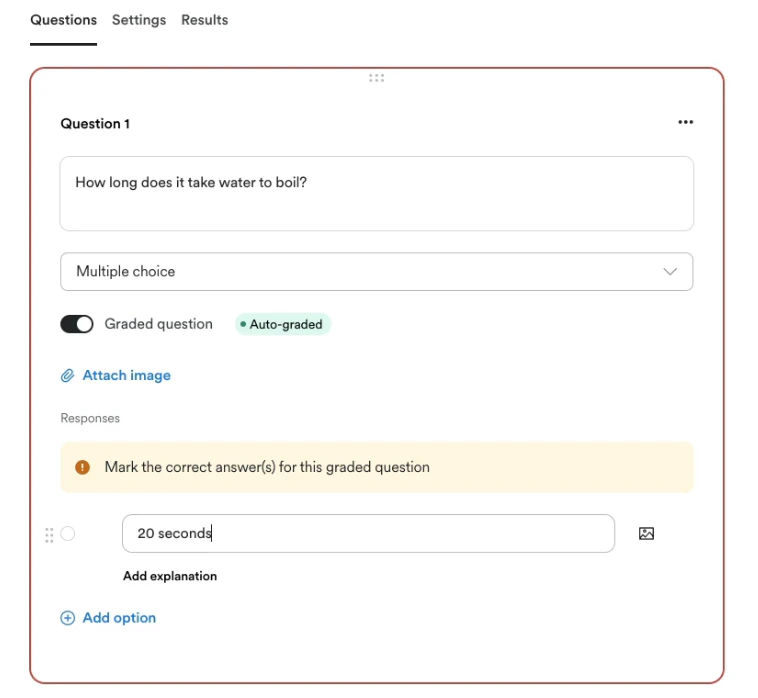Viewport: 758px width, 698px height.
Task: Open the Results tab
Action: [x=204, y=20]
